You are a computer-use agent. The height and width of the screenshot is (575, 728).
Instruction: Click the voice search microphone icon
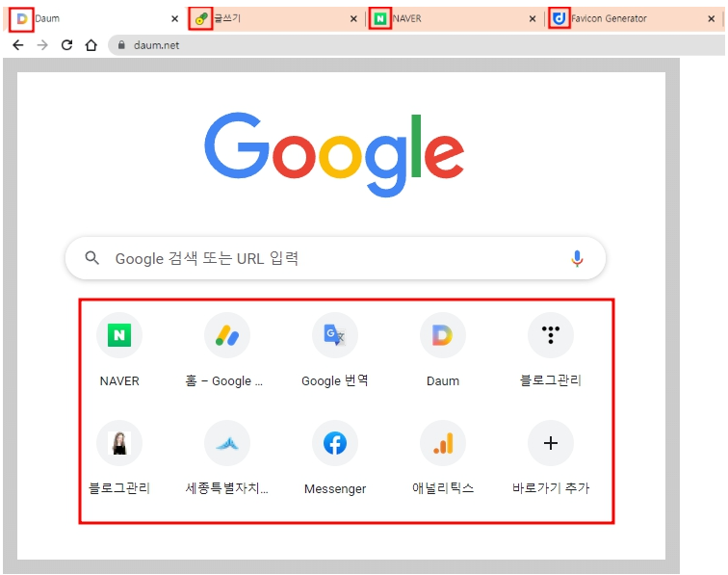pyautogui.click(x=577, y=258)
